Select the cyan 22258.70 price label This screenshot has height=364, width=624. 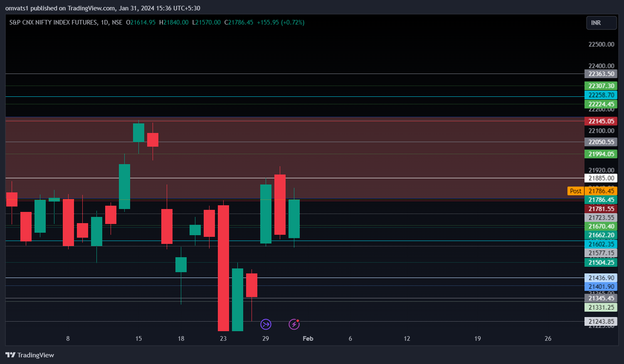(x=601, y=95)
